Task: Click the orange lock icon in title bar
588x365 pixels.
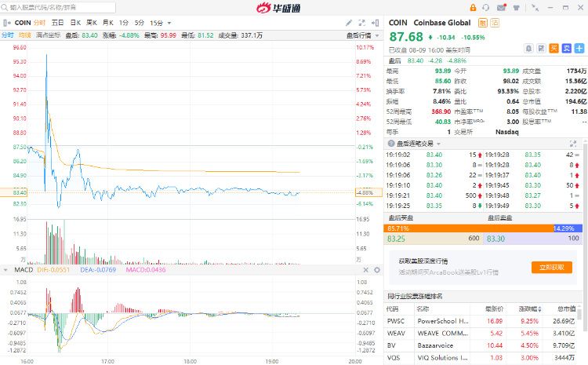Action: (473, 8)
